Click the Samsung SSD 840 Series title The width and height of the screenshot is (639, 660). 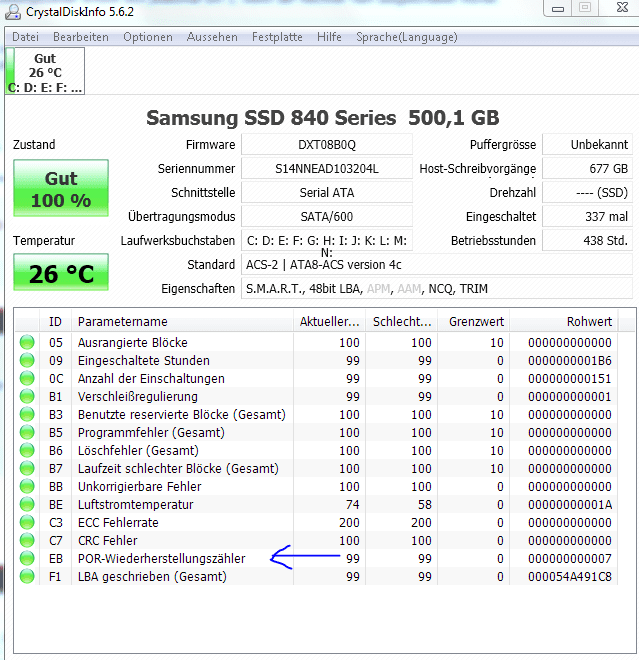pyautogui.click(x=322, y=118)
